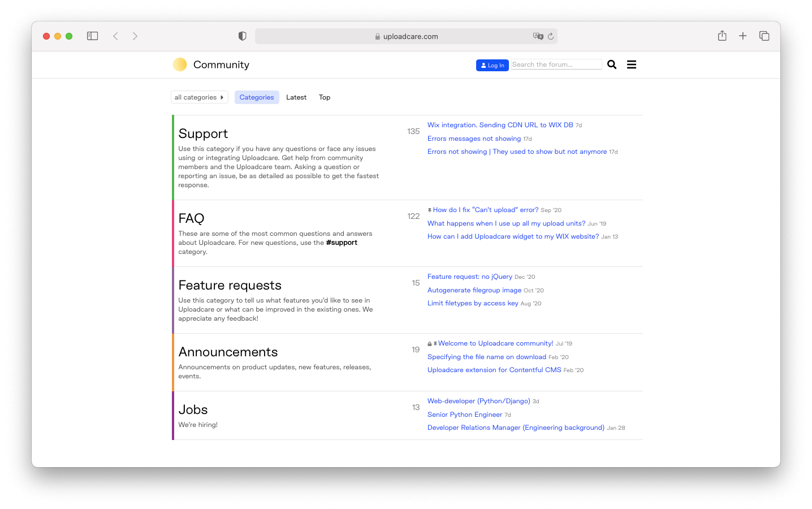The width and height of the screenshot is (812, 509).
Task: Click the forum search magnifier icon
Action: coord(612,64)
